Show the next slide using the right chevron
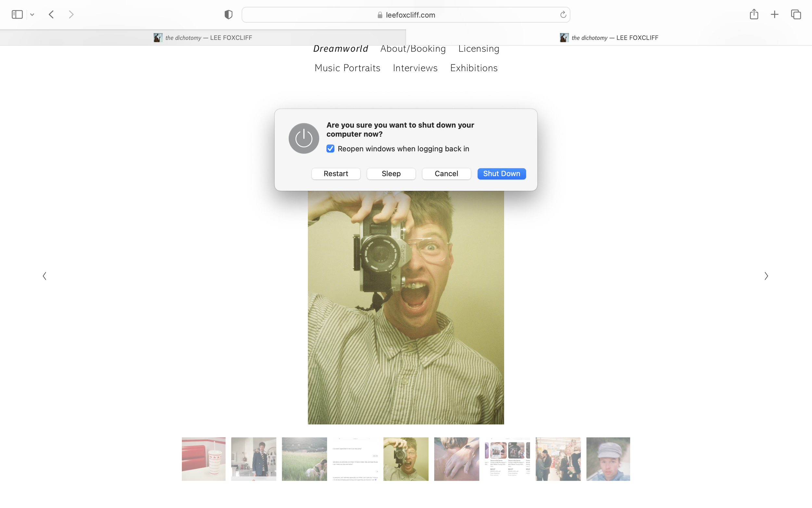The image size is (812, 508). pyautogui.click(x=766, y=276)
